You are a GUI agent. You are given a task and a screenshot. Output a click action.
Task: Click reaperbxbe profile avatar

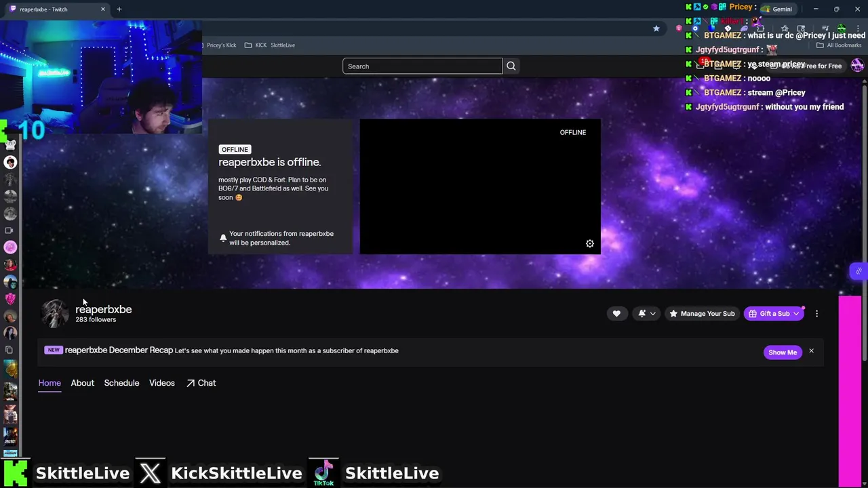click(x=55, y=314)
